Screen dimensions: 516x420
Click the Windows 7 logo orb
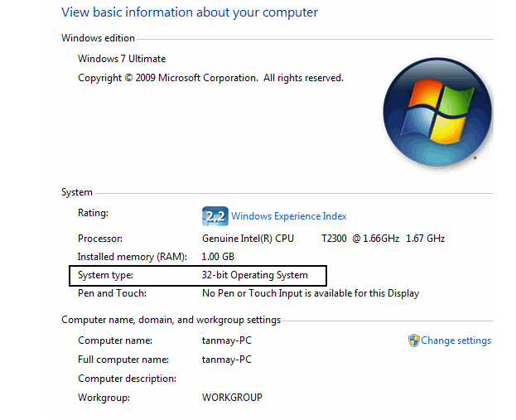click(437, 112)
